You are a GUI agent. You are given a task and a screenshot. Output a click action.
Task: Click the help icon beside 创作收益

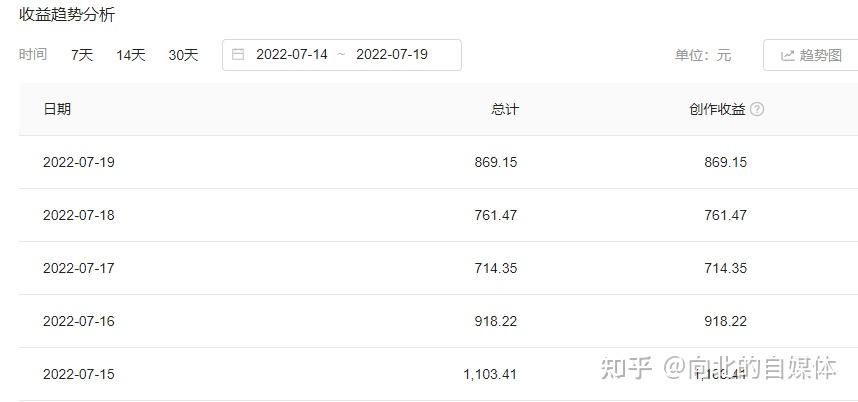tap(757, 109)
